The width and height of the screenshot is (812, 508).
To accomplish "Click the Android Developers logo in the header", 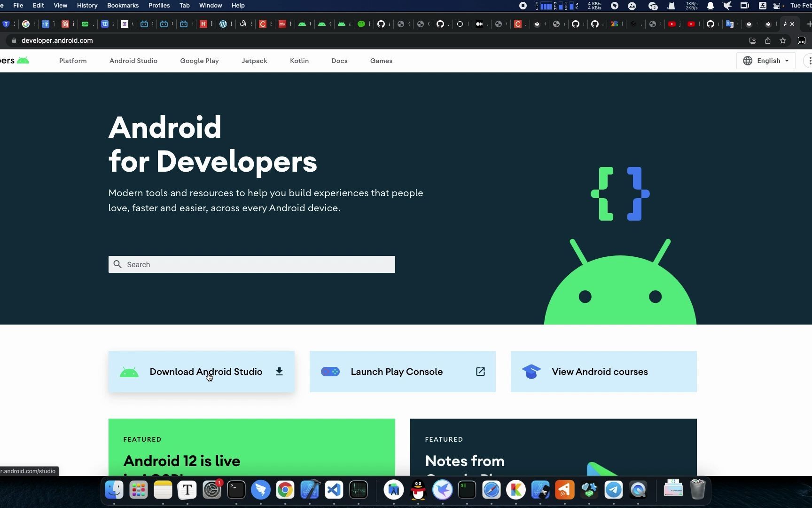I will point(15,61).
